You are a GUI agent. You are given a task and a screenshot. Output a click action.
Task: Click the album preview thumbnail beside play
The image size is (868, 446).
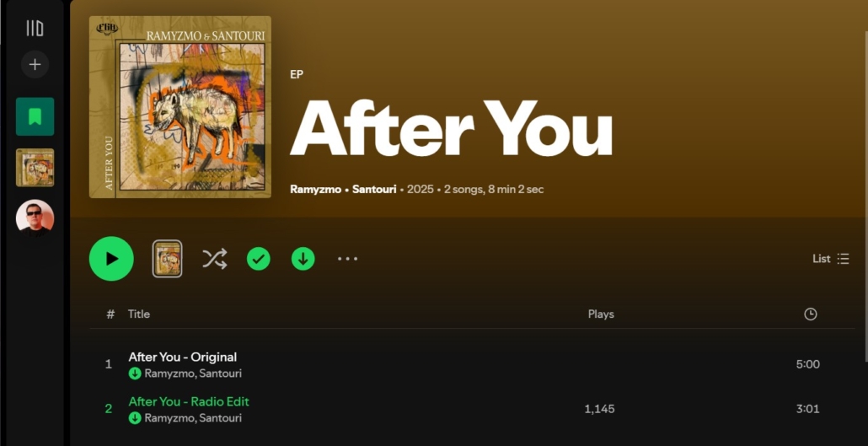coord(167,259)
